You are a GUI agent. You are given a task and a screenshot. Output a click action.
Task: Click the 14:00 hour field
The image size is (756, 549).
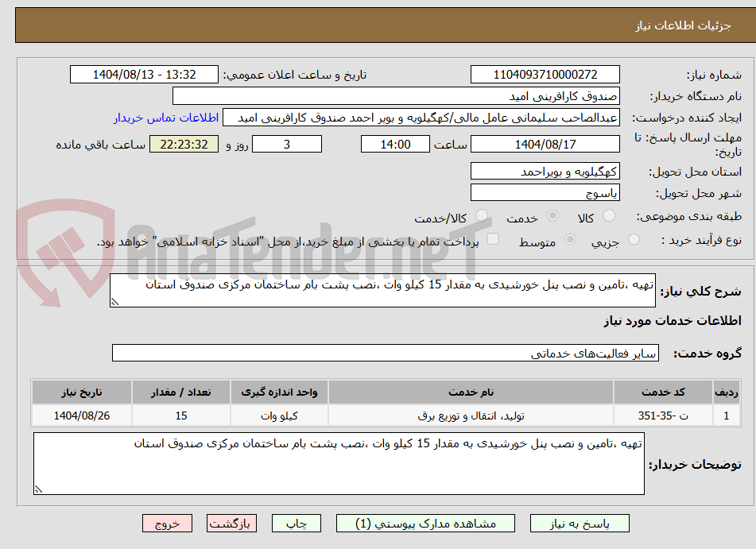pos(395,144)
